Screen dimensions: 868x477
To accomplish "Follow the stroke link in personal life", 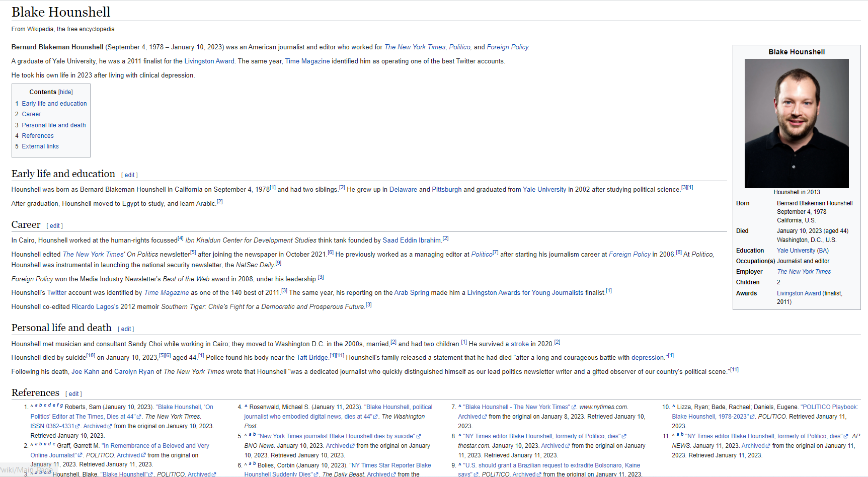I will coord(520,344).
